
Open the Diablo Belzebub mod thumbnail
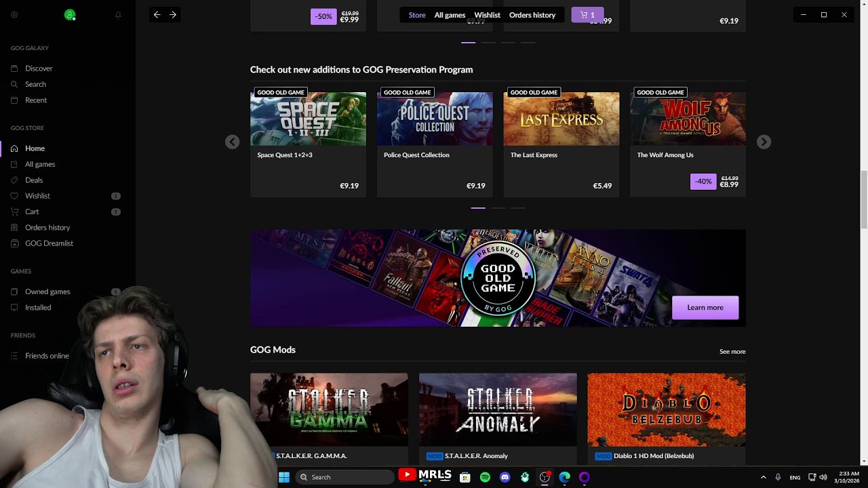click(667, 409)
